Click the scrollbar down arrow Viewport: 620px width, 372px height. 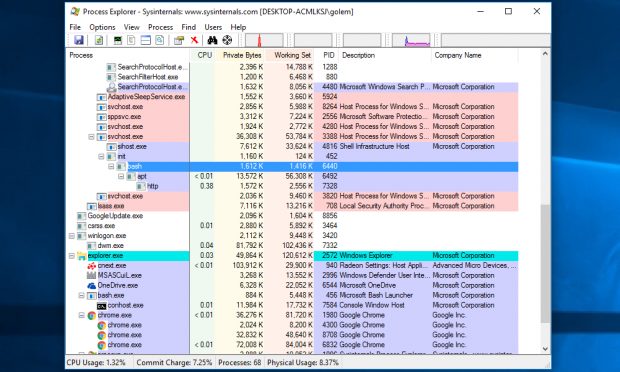tap(545, 349)
